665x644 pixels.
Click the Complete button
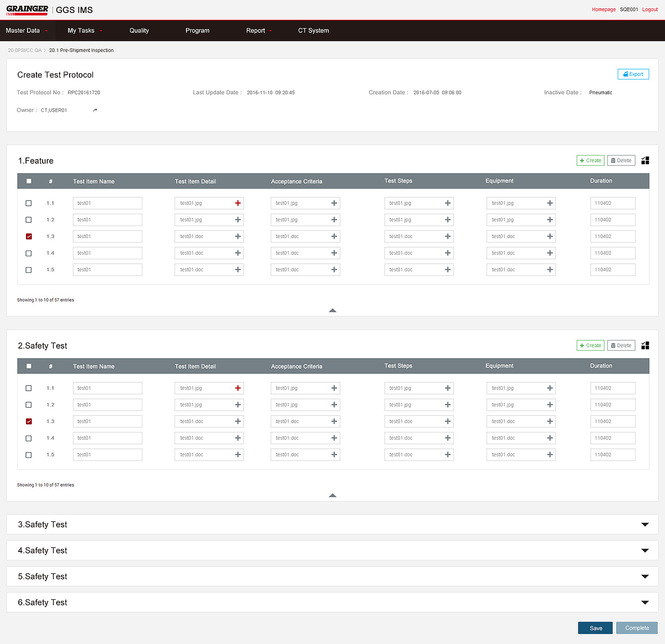point(637,628)
